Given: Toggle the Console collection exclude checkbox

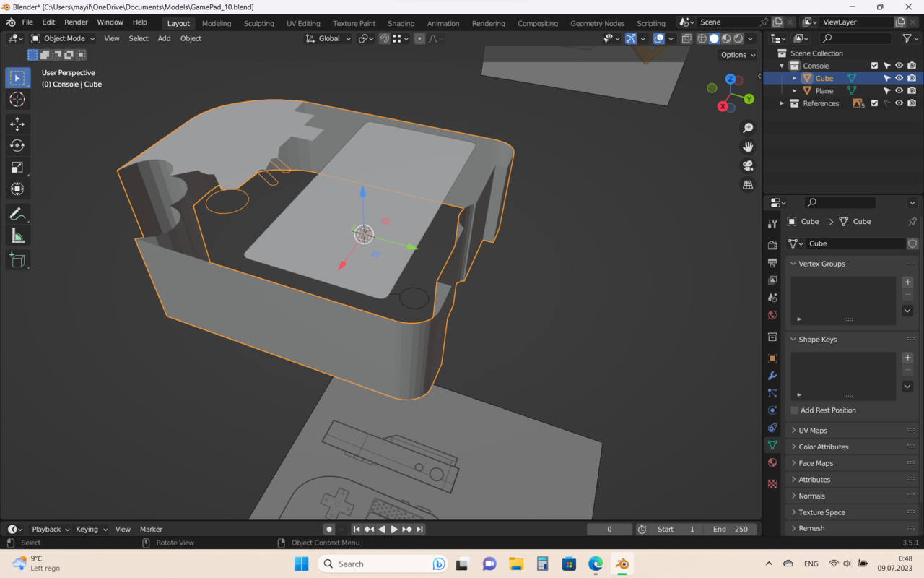Looking at the screenshot, I should tap(874, 66).
